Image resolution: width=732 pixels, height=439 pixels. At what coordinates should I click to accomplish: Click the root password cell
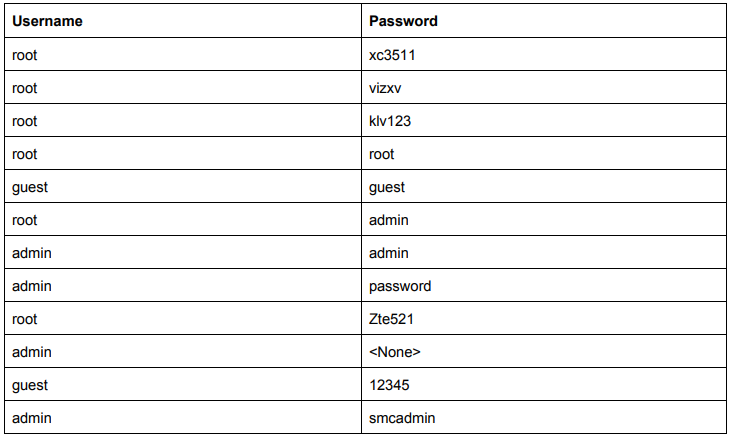(x=382, y=154)
